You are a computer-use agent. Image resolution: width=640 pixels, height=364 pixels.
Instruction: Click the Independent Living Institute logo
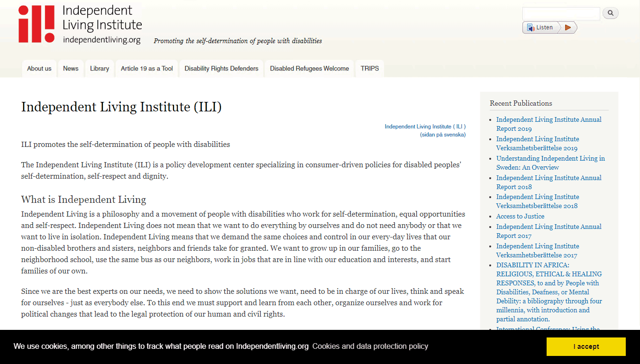pos(80,25)
